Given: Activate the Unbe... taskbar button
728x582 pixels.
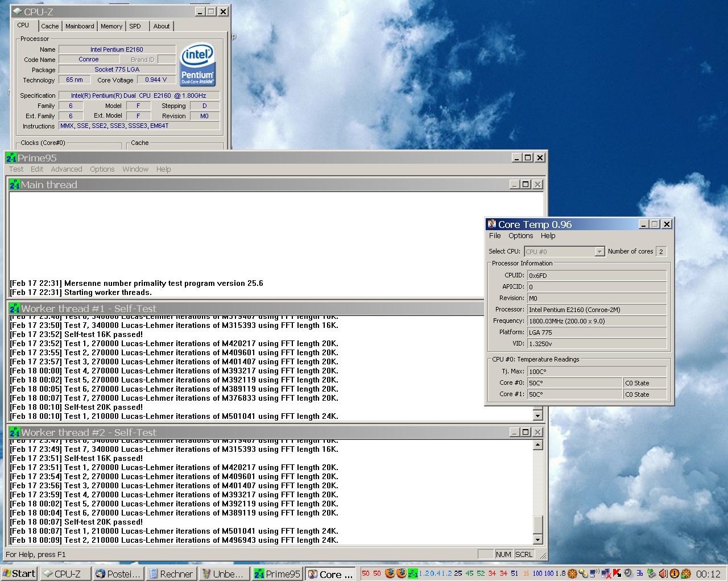Looking at the screenshot, I should [224, 573].
